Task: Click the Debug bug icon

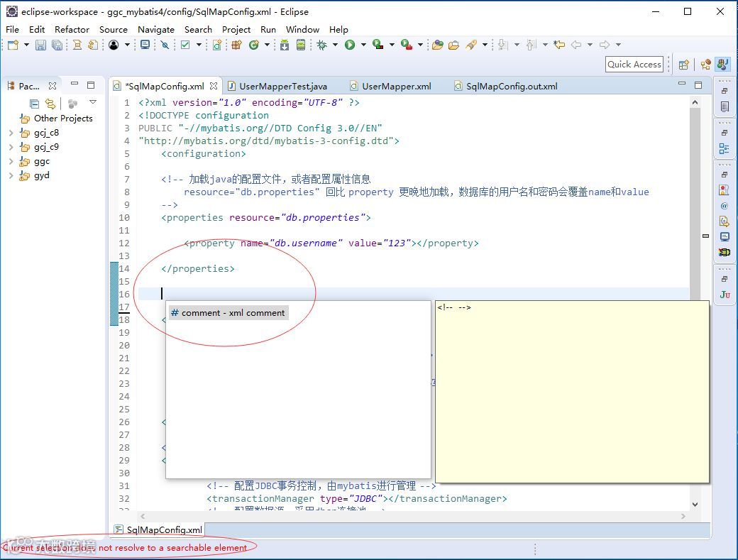Action: (322, 45)
